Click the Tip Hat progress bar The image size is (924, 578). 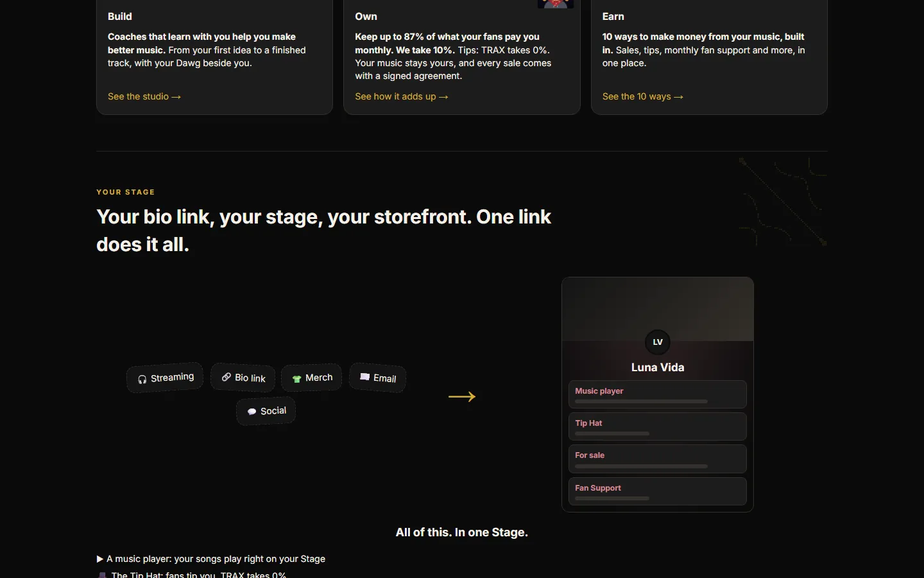pos(612,433)
